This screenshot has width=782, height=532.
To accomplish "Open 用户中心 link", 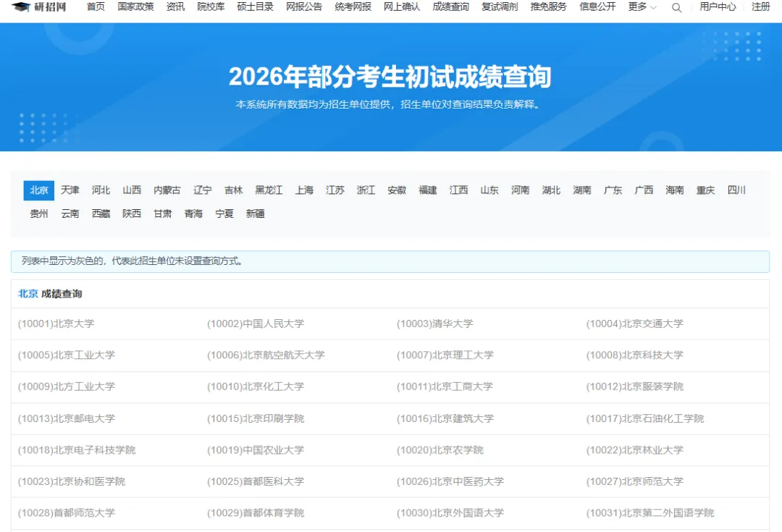I will point(718,7).
